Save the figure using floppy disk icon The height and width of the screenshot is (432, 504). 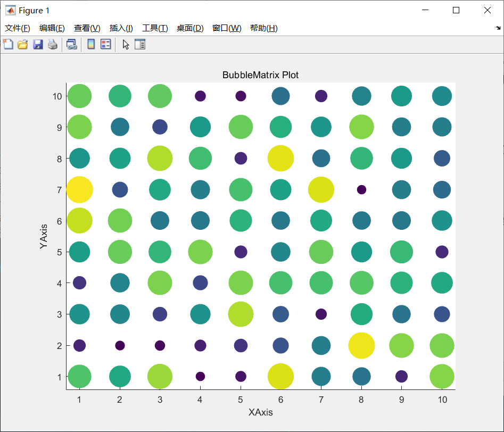pyautogui.click(x=38, y=44)
